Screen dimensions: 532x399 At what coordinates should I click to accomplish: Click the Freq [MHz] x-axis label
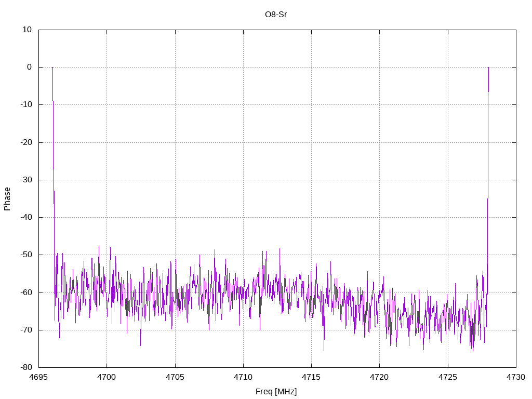pyautogui.click(x=276, y=392)
